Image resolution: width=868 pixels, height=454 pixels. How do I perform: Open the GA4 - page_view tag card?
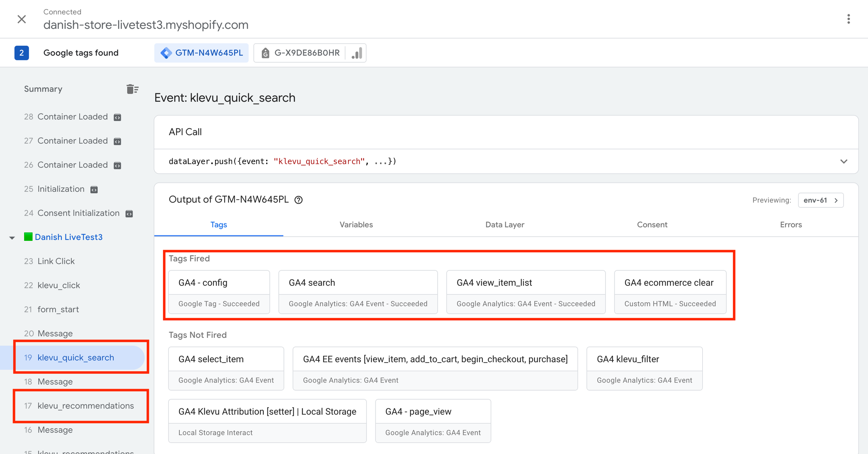tap(433, 421)
